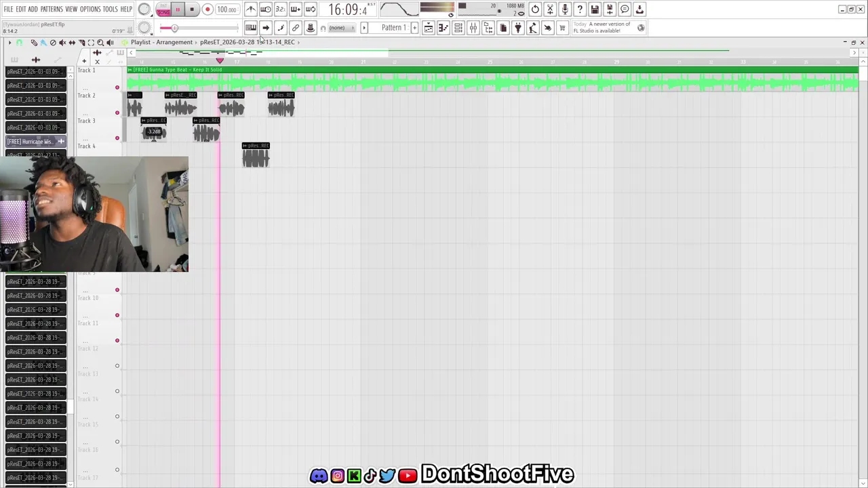868x488 pixels.
Task: Click the tempo tapper icon
Action: tap(533, 28)
